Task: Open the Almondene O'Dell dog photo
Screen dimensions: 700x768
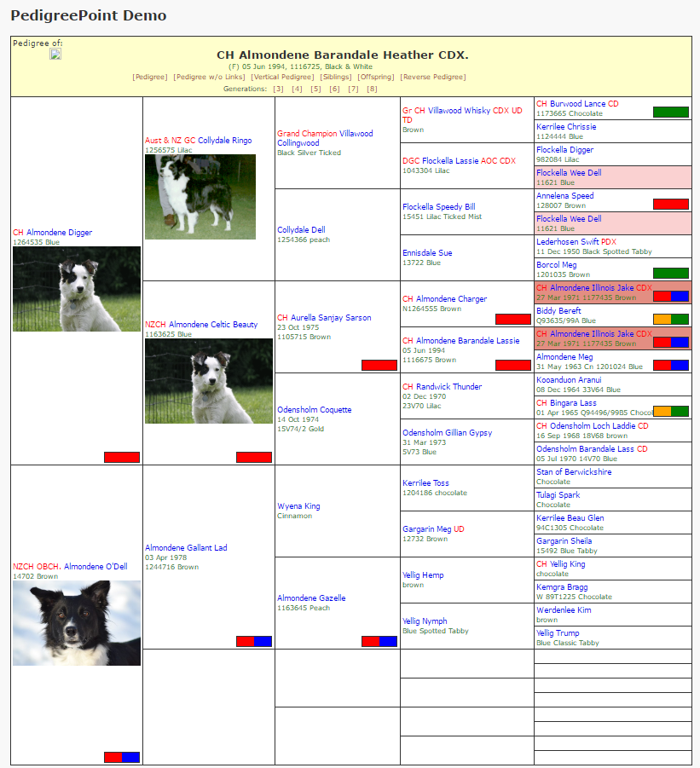Action: [77, 623]
